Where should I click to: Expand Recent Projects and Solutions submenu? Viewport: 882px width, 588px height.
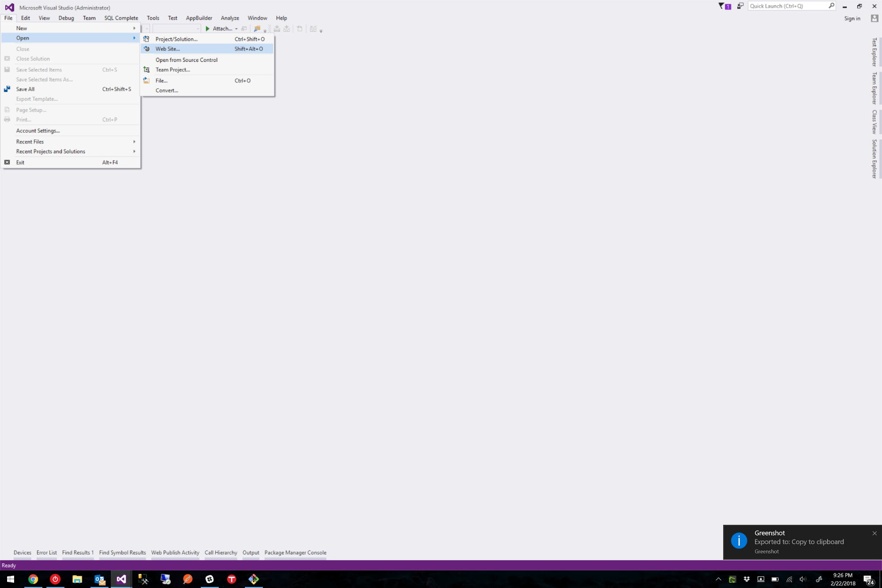[x=51, y=151]
